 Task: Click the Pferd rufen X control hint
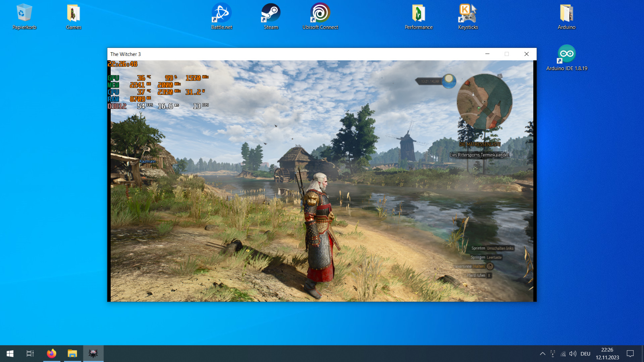click(x=479, y=276)
